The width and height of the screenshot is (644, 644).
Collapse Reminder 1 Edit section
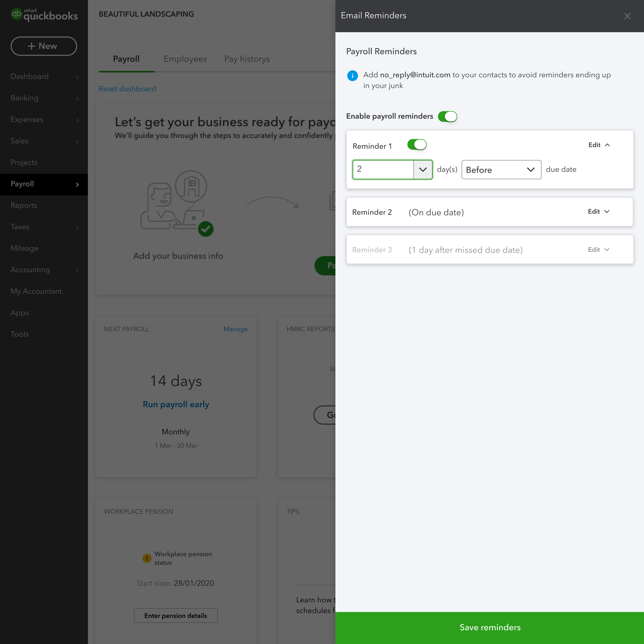(x=599, y=145)
